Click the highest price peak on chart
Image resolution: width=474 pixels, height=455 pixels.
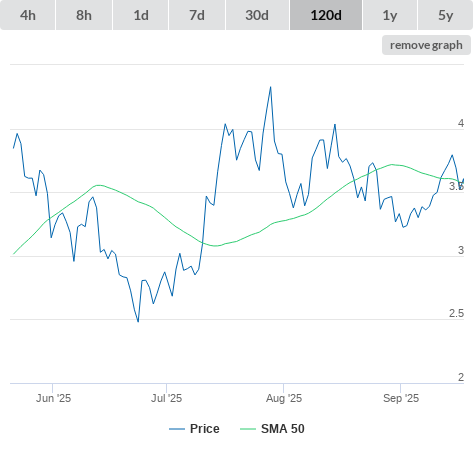(271, 87)
